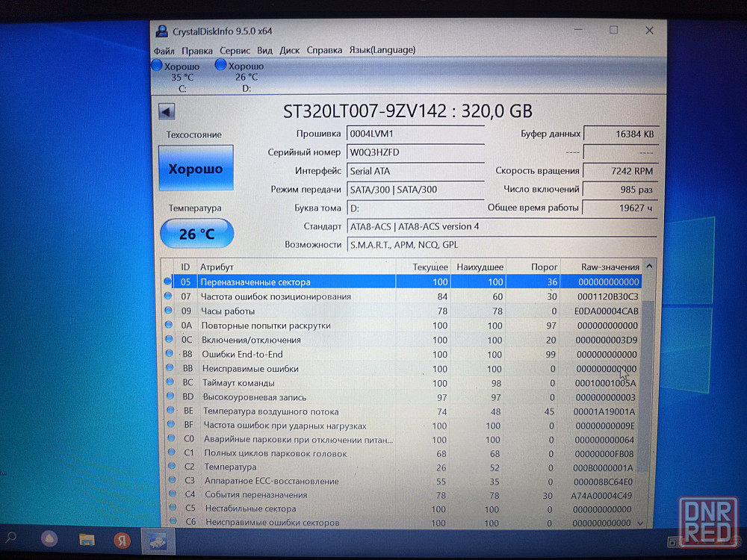The height and width of the screenshot is (560, 747).
Task: Click the power-on count value 985 раз
Action: pos(620,190)
